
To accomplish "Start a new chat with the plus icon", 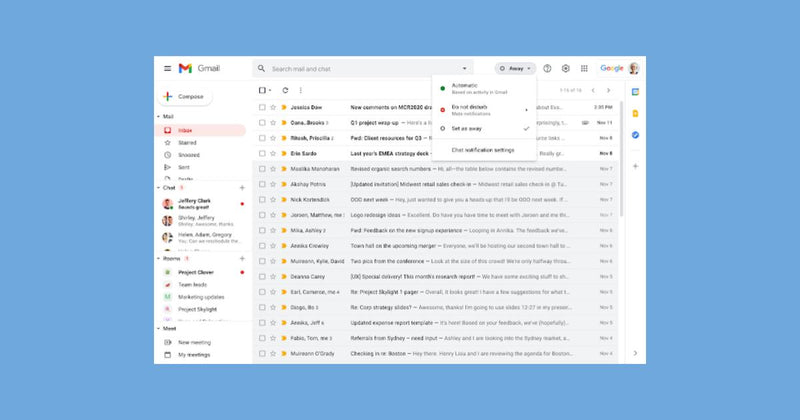I will 242,188.
